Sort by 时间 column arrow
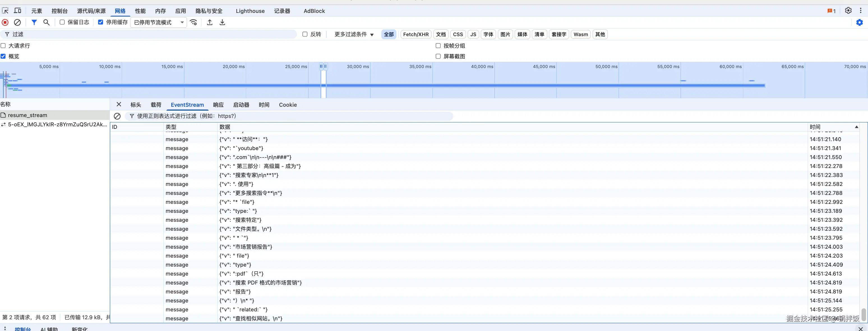The width and height of the screenshot is (868, 331). click(x=856, y=127)
